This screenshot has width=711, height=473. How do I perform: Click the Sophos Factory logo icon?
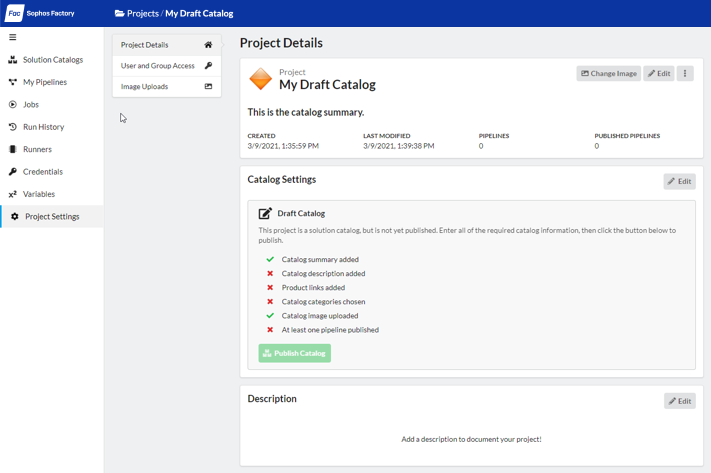click(15, 13)
